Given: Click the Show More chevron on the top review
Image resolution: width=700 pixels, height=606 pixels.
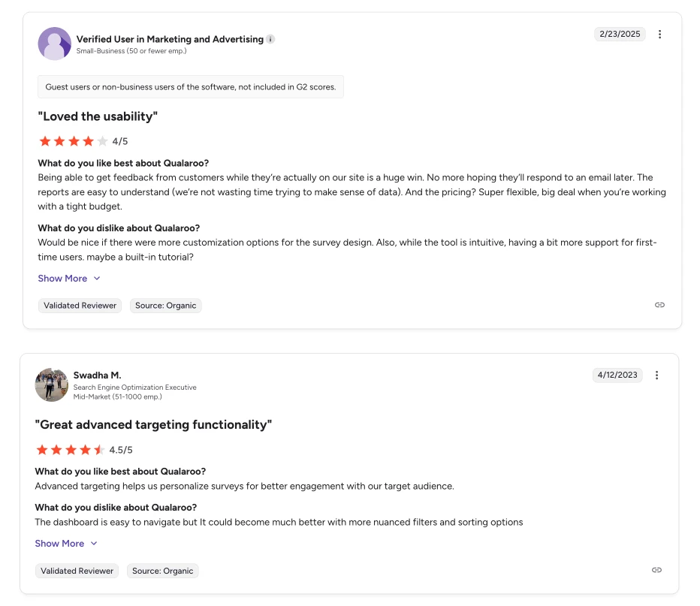Looking at the screenshot, I should [x=95, y=278].
